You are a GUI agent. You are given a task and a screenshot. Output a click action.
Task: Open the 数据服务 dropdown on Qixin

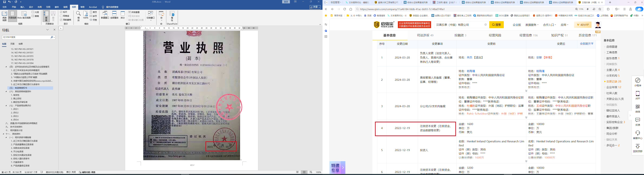pos(532,25)
